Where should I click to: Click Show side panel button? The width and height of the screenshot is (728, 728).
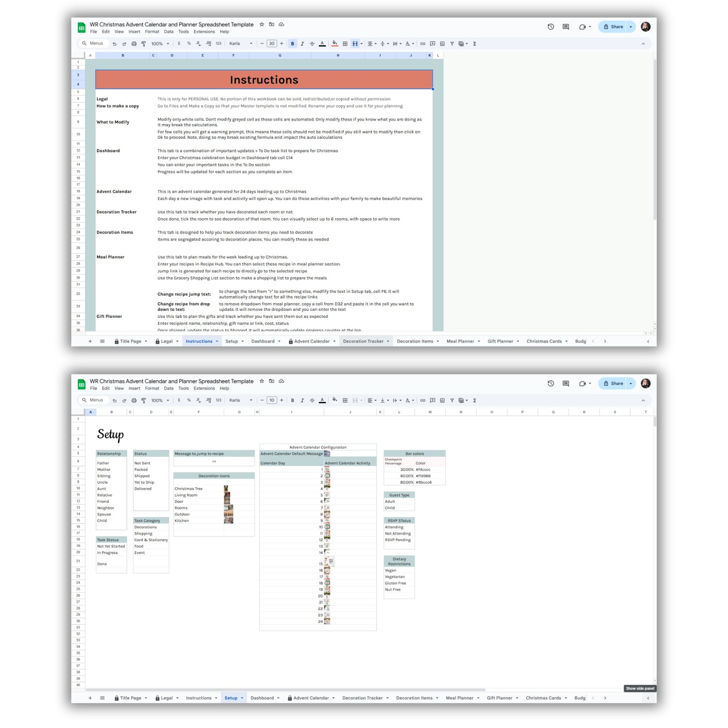point(639,688)
